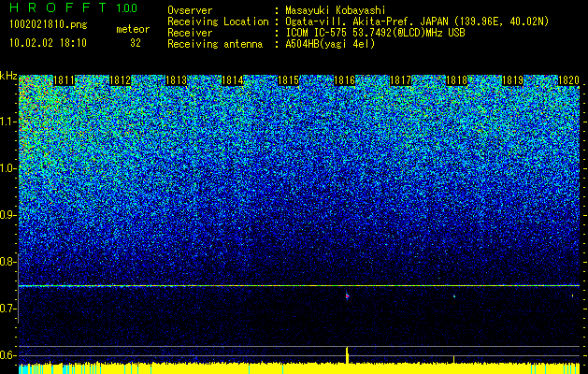Image resolution: width=588 pixels, height=374 pixels.
Task: Click the 1.0 frequency axis label
Action: coord(7,168)
